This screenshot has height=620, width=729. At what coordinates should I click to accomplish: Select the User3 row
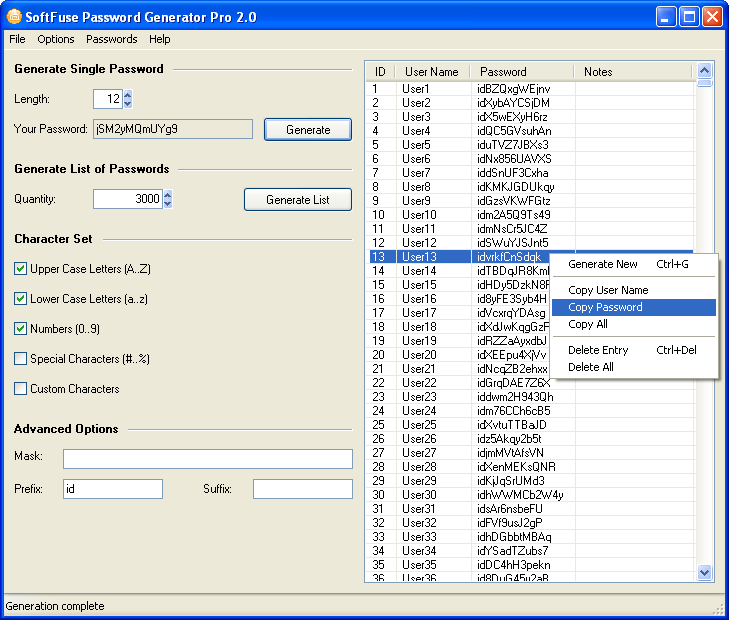click(x=530, y=117)
